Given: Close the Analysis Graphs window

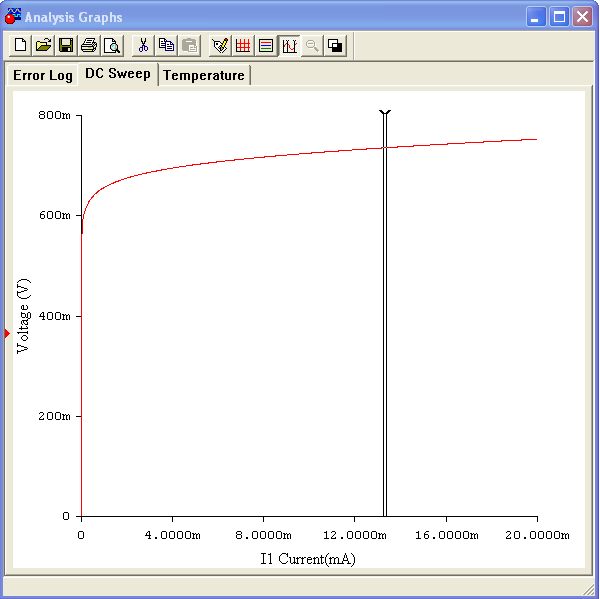Looking at the screenshot, I should coord(582,16).
